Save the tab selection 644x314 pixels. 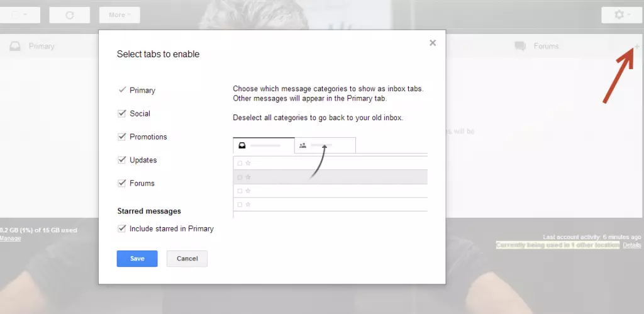[x=137, y=259]
